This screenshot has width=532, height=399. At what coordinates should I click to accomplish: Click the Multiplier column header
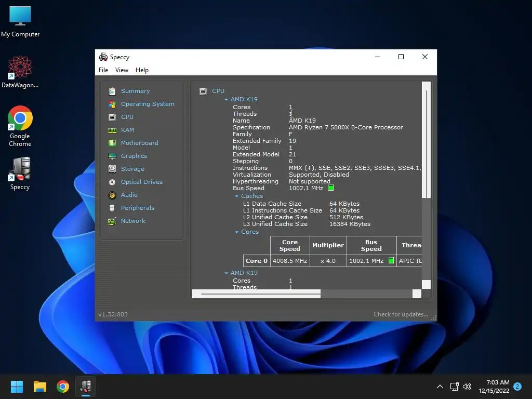pos(328,245)
